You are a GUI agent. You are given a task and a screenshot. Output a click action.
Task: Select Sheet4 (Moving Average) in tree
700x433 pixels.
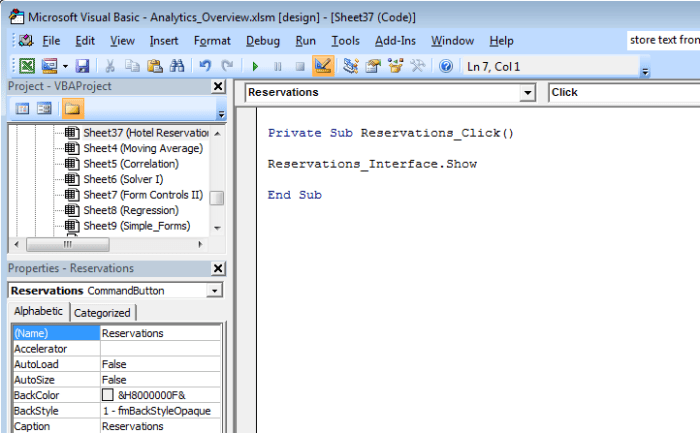[x=143, y=148]
